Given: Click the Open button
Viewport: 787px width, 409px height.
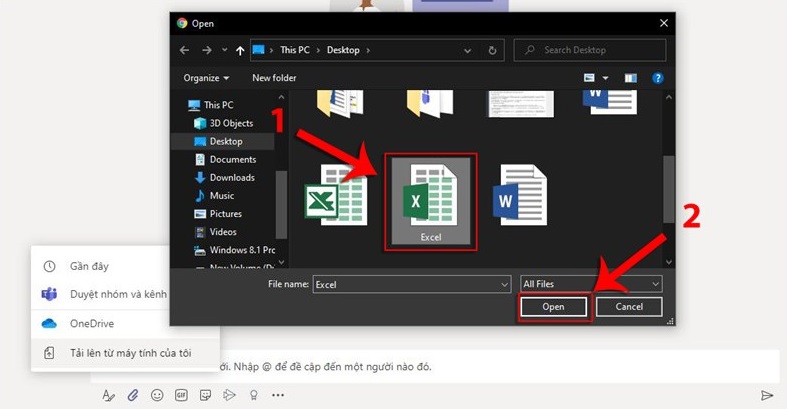Looking at the screenshot, I should tap(553, 307).
